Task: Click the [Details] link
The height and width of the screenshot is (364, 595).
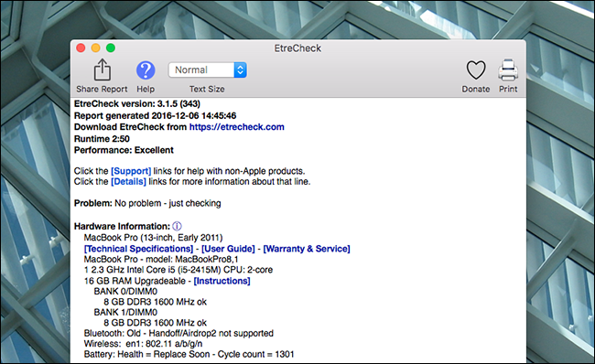Action: (128, 182)
